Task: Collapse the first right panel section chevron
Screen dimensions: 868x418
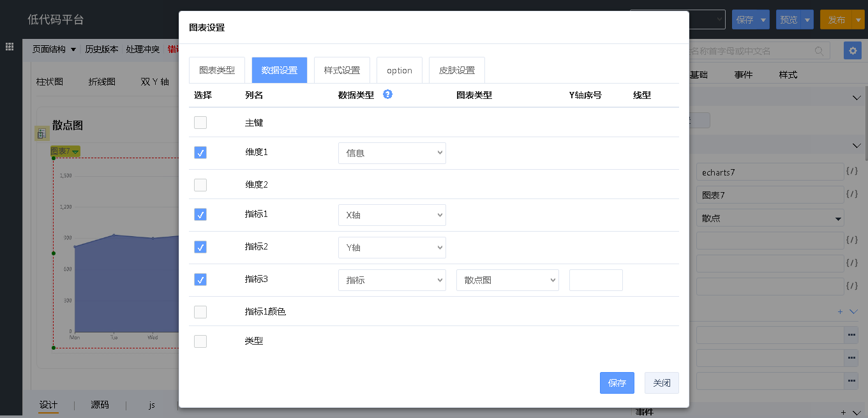Action: [x=857, y=98]
